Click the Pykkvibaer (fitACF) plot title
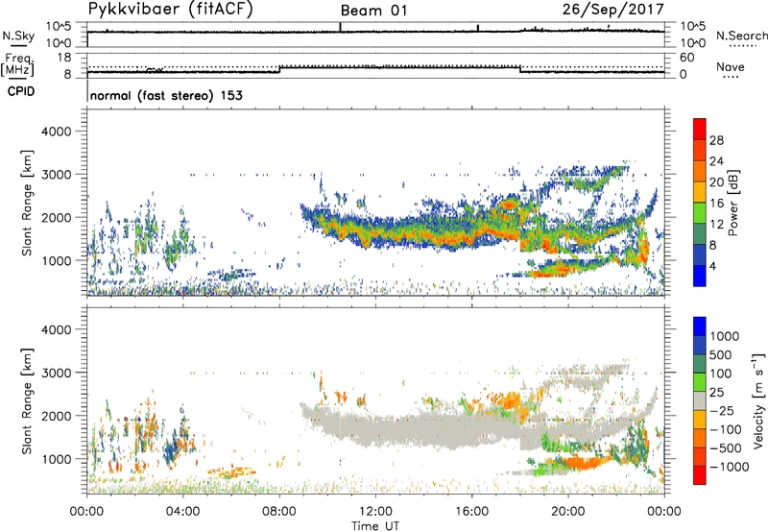The image size is (768, 532). pyautogui.click(x=170, y=10)
